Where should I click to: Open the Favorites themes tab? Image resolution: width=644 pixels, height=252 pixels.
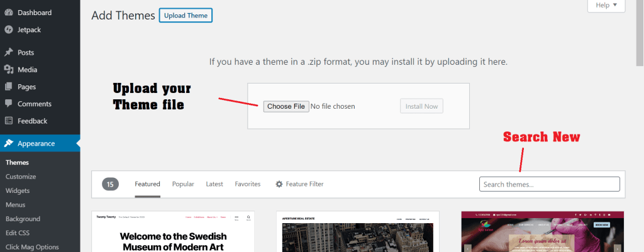[248, 184]
